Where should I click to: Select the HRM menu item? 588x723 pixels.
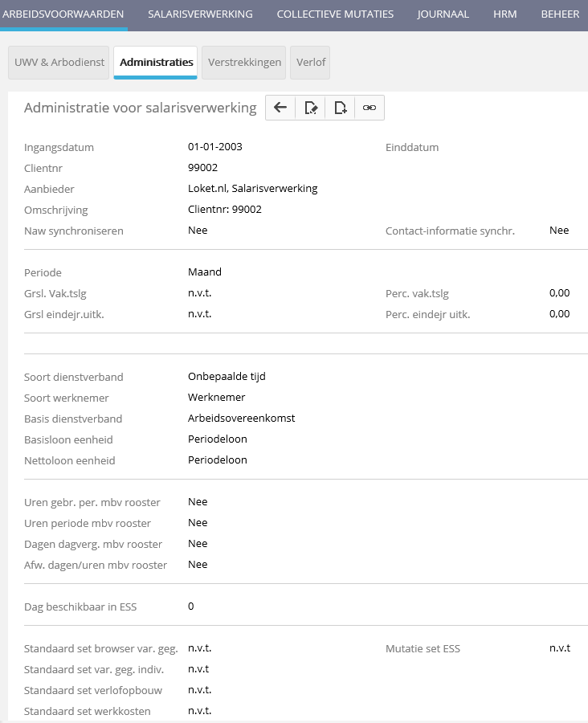(x=504, y=14)
